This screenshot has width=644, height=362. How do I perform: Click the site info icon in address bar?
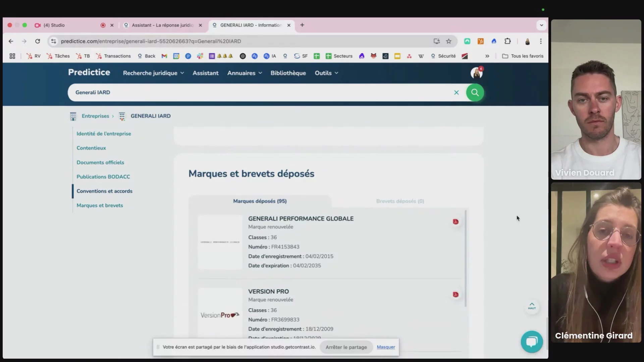[53, 41]
